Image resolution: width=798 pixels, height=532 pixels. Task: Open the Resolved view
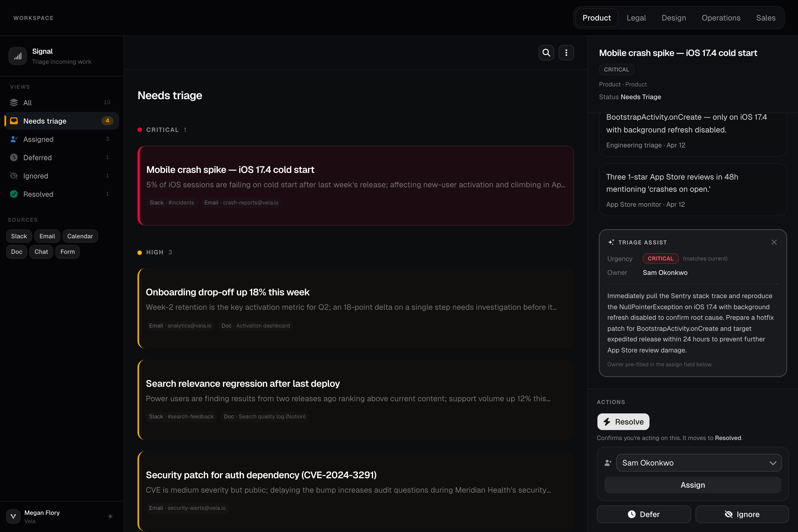62,194
